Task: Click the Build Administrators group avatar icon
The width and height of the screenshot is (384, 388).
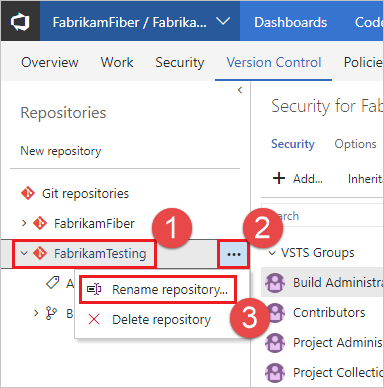Action: [x=275, y=283]
